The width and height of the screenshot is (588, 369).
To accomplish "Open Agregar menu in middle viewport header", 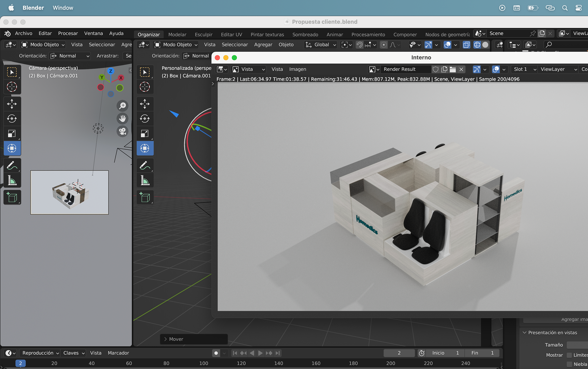I will coord(263,45).
